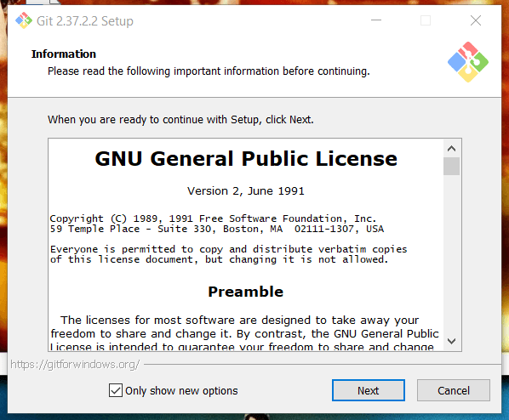Click 'When you are ready to continue' text
Image resolution: width=509 pixels, height=420 pixels.
pos(180,120)
